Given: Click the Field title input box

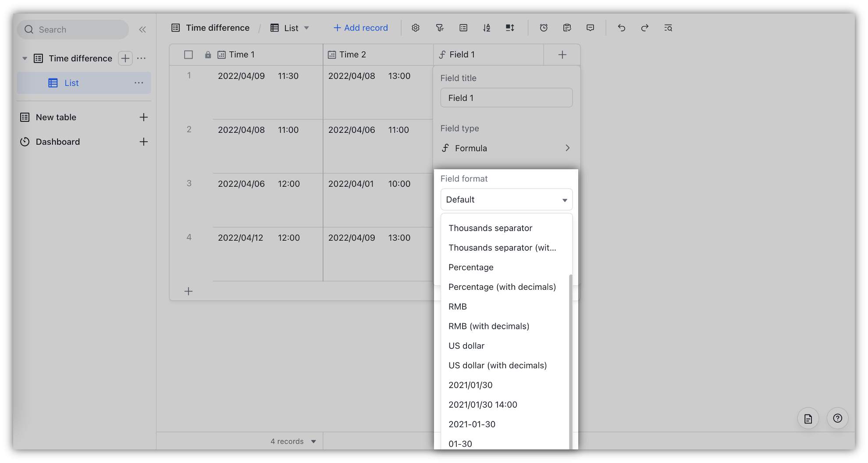Looking at the screenshot, I should coord(506,98).
